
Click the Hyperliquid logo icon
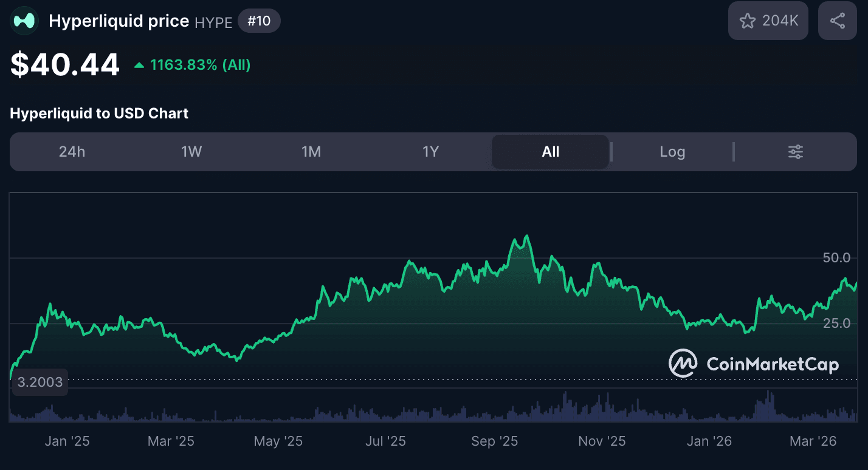(x=24, y=21)
